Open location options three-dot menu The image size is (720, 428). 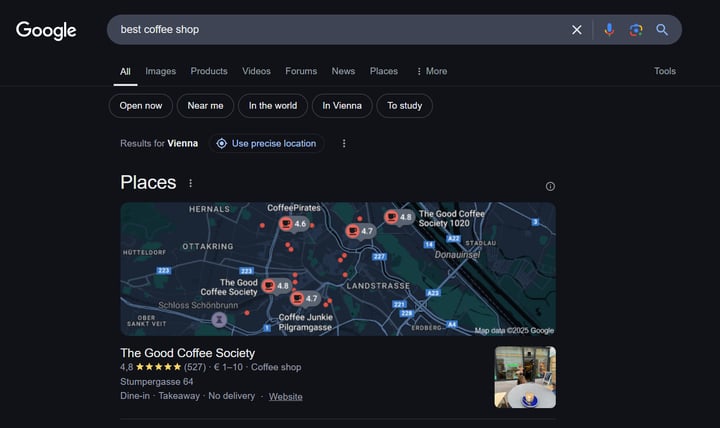point(344,143)
